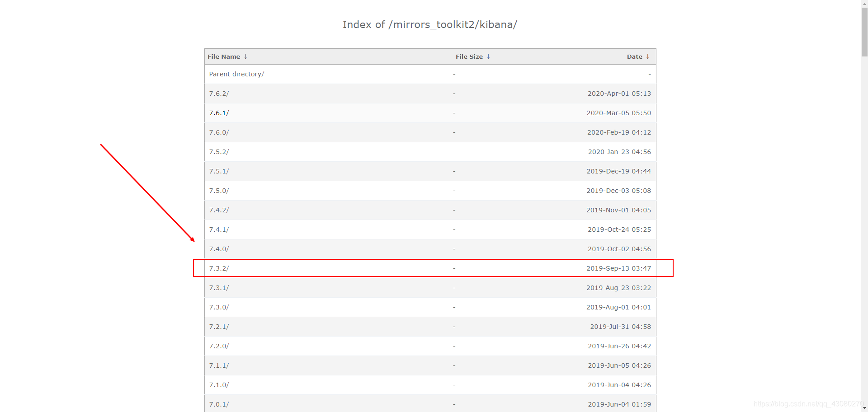Click the page scrollbar thumb
The image size is (868, 412).
tap(864, 32)
